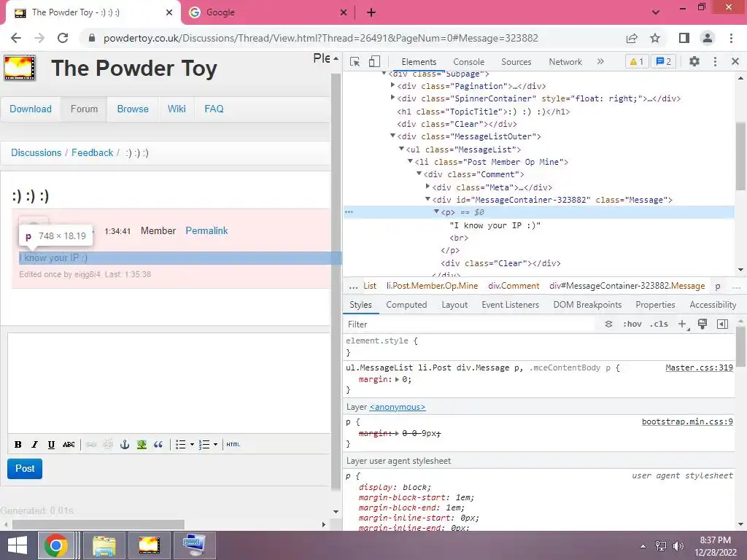Open DevTools settings gear
This screenshot has height=560, width=747.
pos(694,61)
